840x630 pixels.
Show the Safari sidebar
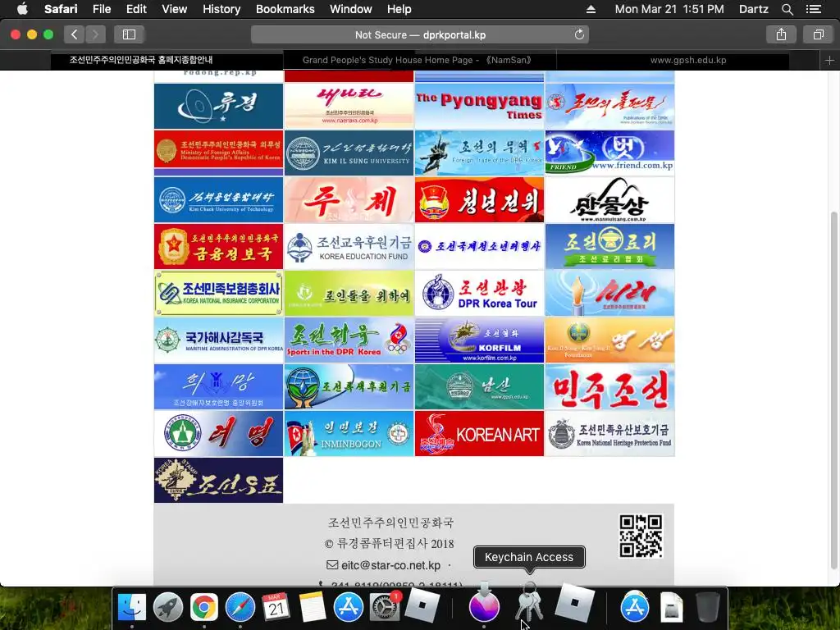[129, 34]
